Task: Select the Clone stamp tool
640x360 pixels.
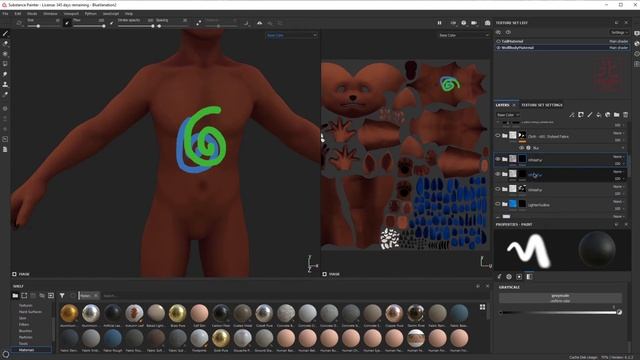Action: [5, 84]
